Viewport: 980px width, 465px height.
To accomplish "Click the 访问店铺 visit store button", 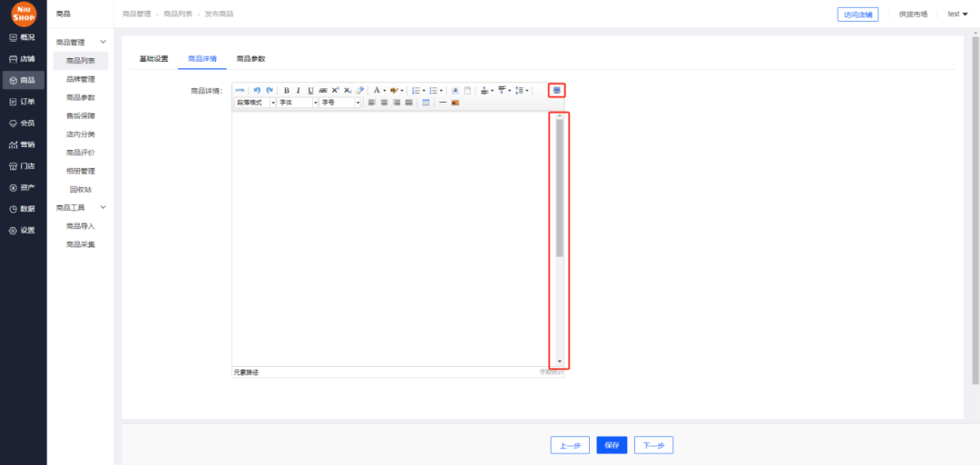I will pos(858,15).
